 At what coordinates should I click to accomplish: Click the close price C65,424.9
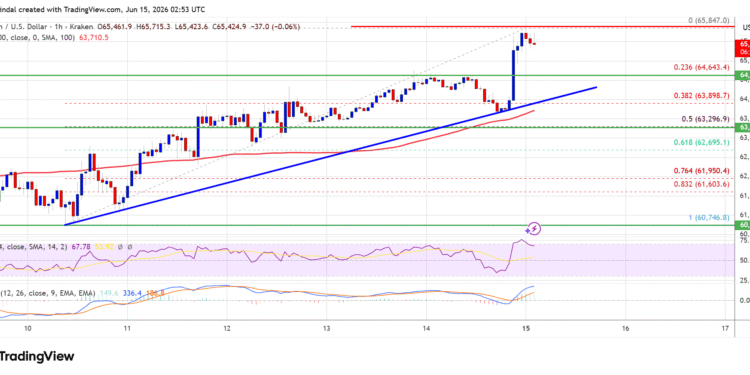(x=228, y=27)
